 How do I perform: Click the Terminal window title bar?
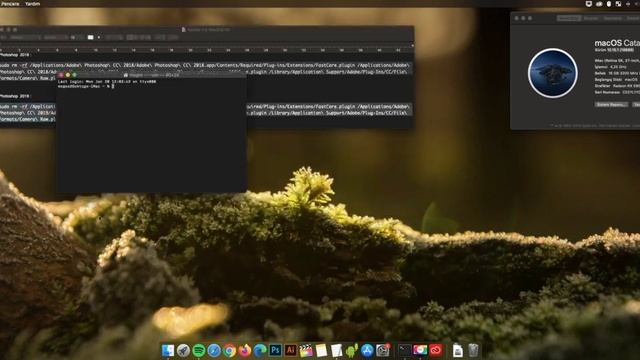pos(151,75)
